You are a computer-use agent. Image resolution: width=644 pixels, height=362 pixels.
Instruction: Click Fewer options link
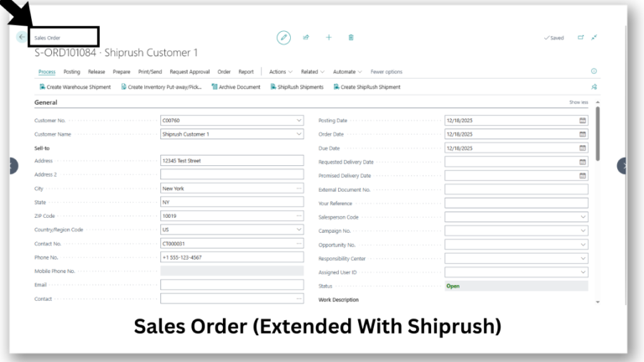(387, 72)
